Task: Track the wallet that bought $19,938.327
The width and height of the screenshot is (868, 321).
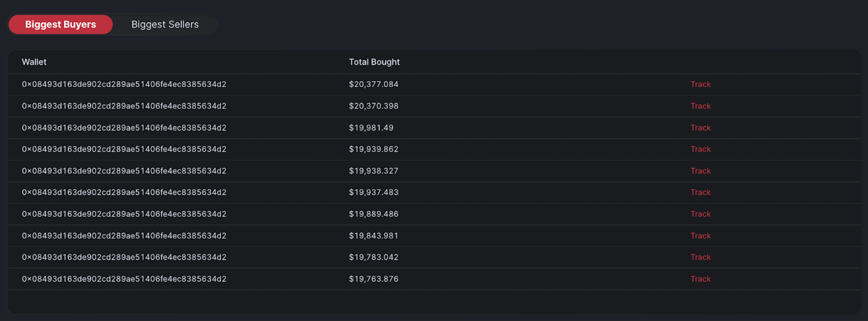Action: (701, 171)
